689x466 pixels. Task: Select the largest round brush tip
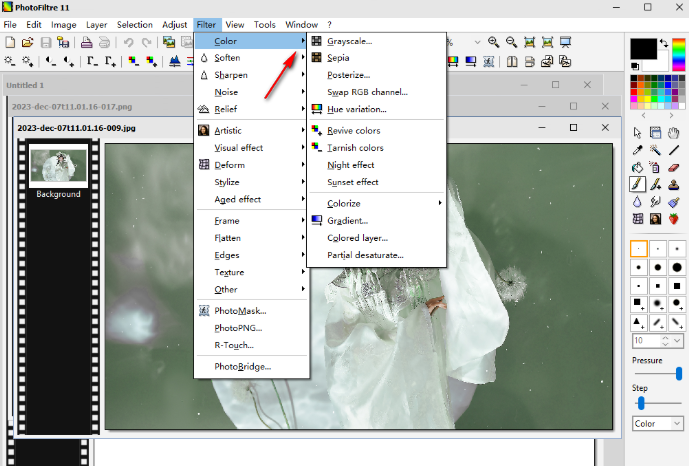tap(677, 267)
